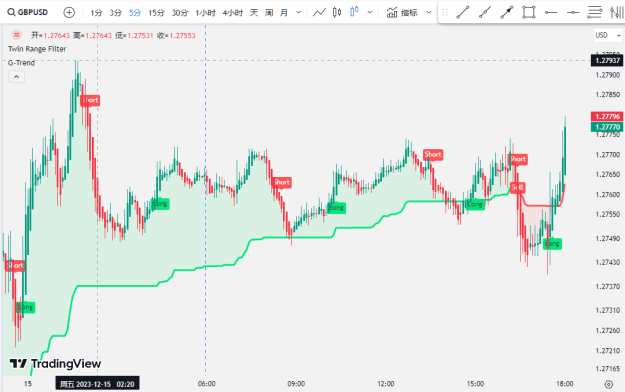
Task: Click the 1.27900 price axis label
Action: pyautogui.click(x=607, y=75)
